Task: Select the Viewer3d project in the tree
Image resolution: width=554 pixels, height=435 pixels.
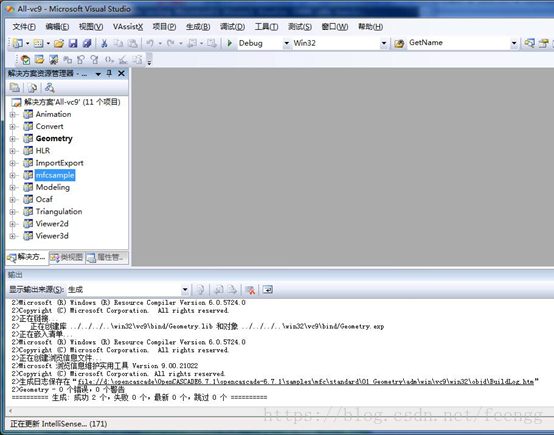Action: pyautogui.click(x=52, y=236)
